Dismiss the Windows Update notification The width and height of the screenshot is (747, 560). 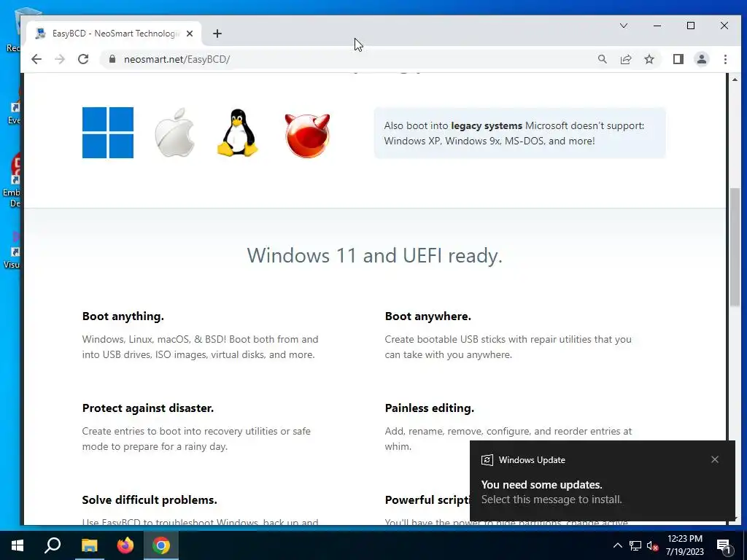[x=715, y=459]
